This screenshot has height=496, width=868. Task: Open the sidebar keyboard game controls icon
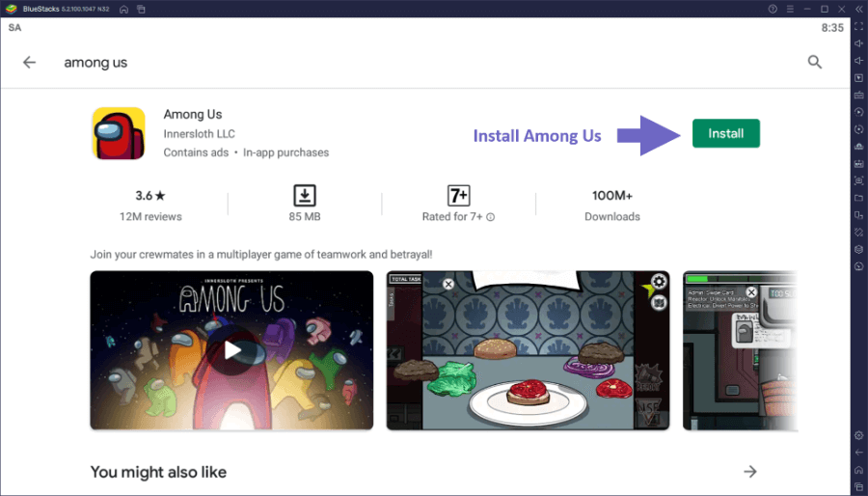click(x=858, y=96)
